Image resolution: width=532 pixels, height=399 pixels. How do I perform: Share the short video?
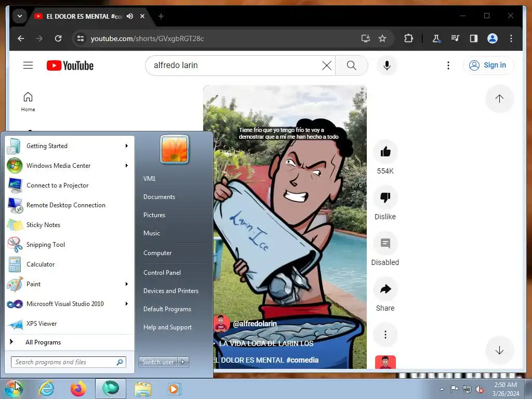385,289
